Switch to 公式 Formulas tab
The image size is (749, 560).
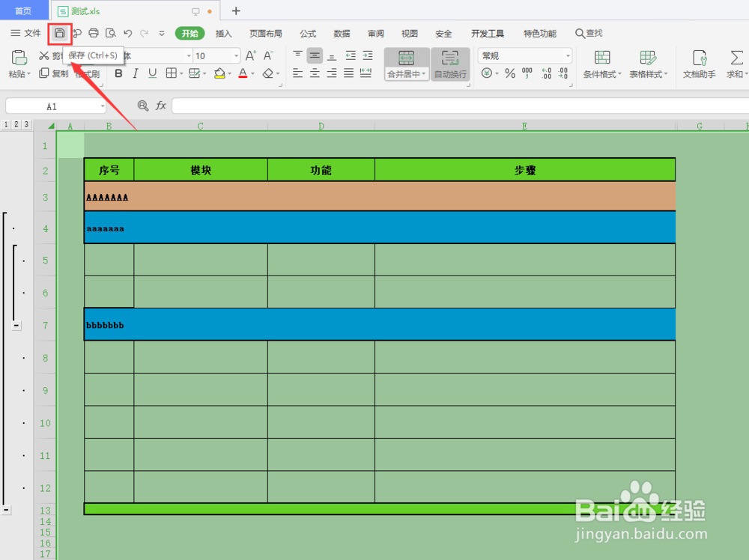coord(308,34)
